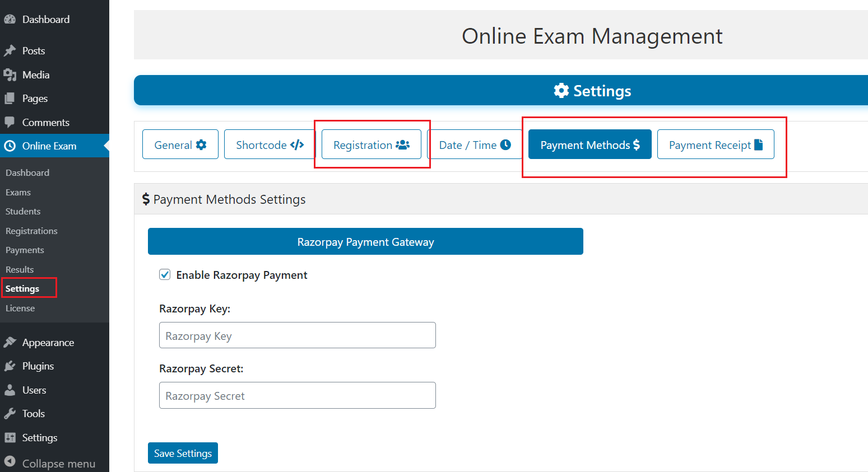Click the Plugins icon in sidebar
Image resolution: width=868 pixels, height=472 pixels.
pos(12,366)
